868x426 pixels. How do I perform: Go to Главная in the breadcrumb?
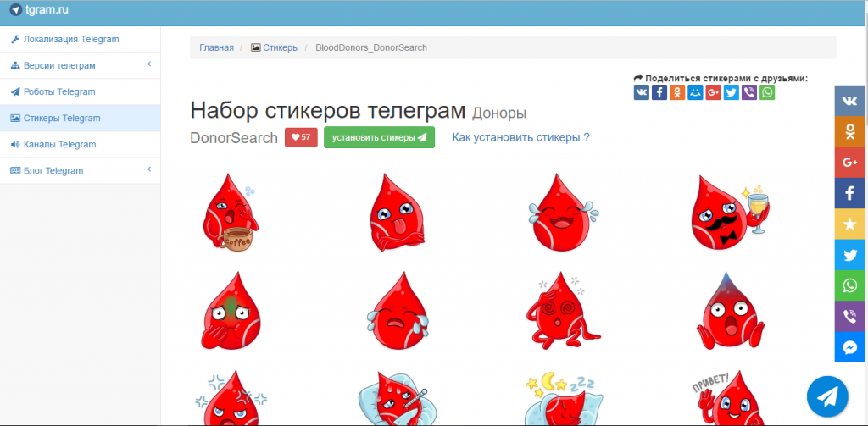pos(216,47)
